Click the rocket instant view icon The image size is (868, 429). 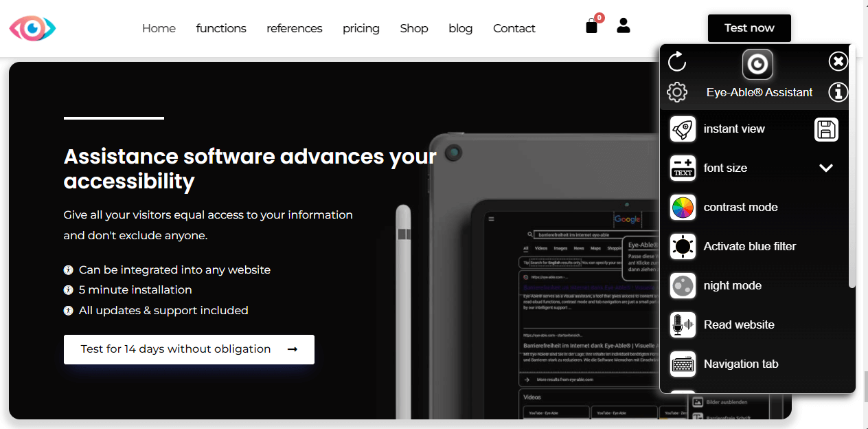point(683,129)
